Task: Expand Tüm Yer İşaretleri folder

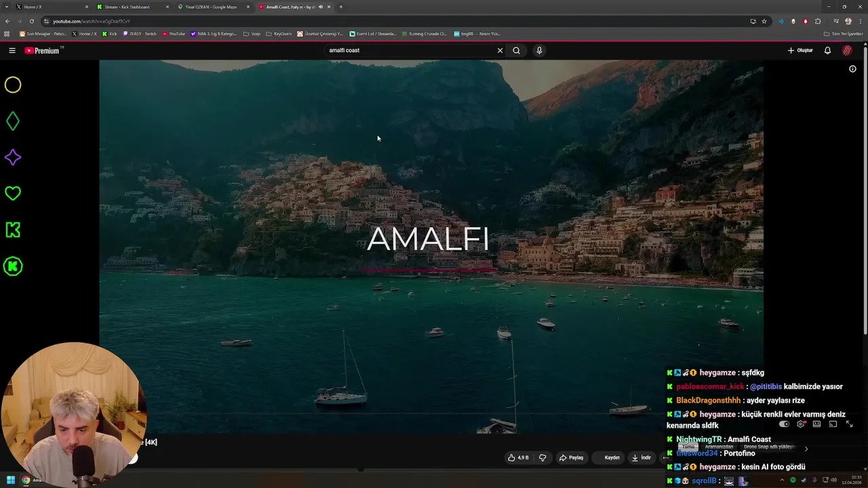Action: [x=843, y=33]
